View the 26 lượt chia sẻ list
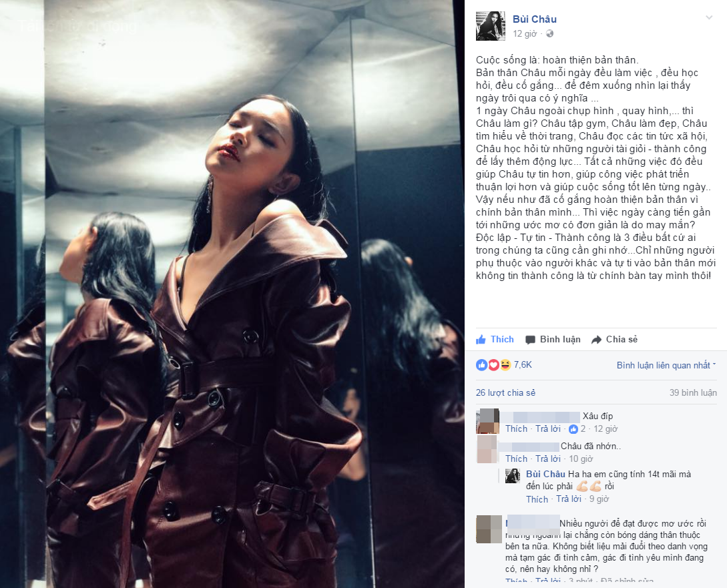727x588 pixels. pos(505,392)
